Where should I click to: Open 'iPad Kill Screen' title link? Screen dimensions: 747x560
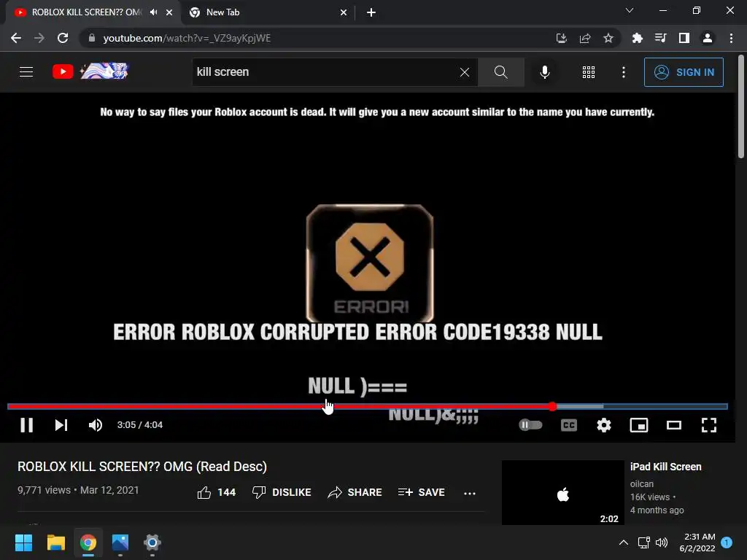click(x=665, y=467)
